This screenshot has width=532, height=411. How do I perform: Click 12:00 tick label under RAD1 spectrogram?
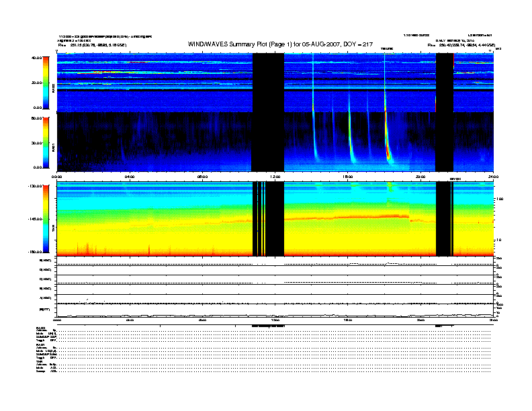(x=275, y=177)
